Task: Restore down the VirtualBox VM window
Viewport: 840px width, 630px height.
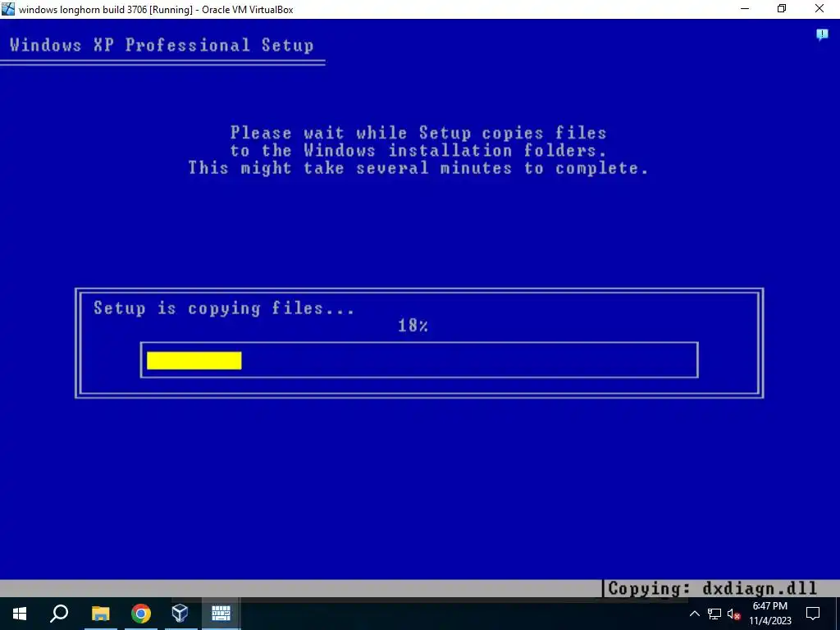Action: (782, 9)
